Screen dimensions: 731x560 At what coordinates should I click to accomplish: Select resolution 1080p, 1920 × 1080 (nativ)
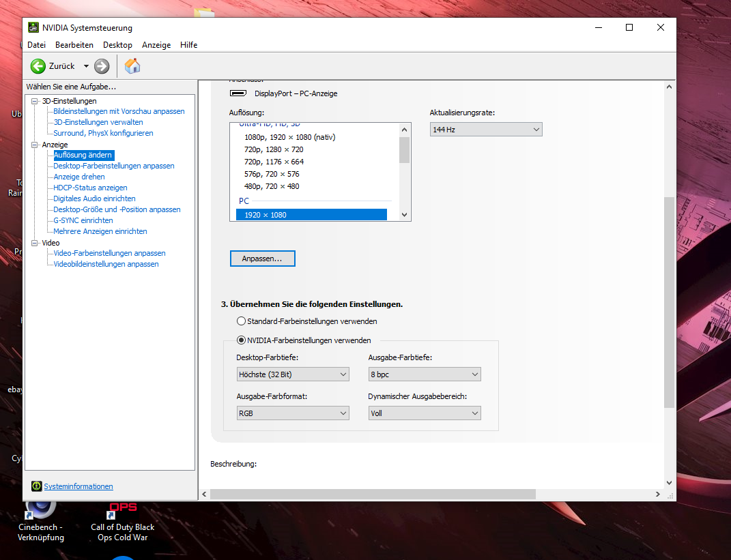290,137
